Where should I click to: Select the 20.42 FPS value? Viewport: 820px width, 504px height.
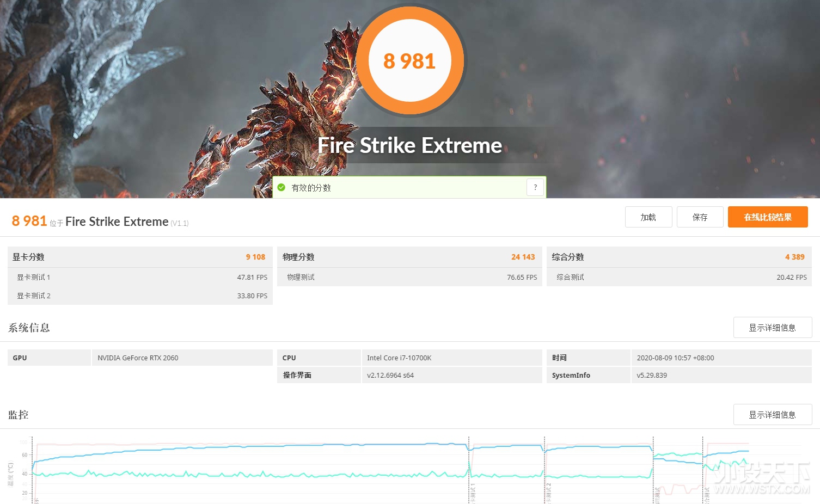[x=792, y=277]
